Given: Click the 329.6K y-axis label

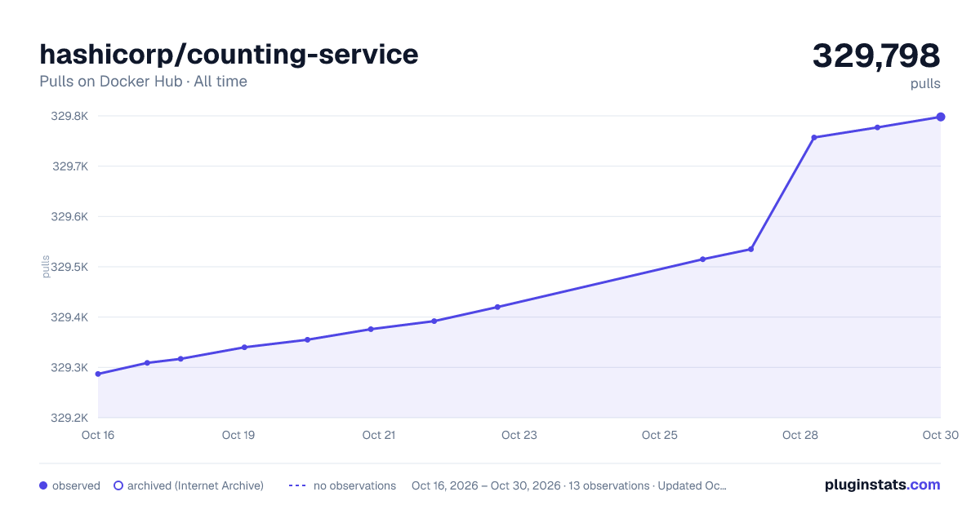Looking at the screenshot, I should click(69, 217).
